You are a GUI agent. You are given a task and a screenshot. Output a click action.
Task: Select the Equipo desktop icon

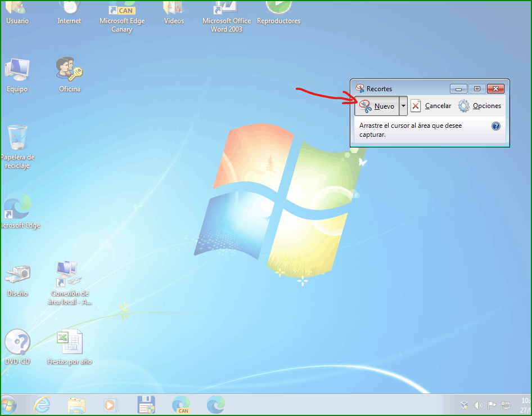point(17,75)
